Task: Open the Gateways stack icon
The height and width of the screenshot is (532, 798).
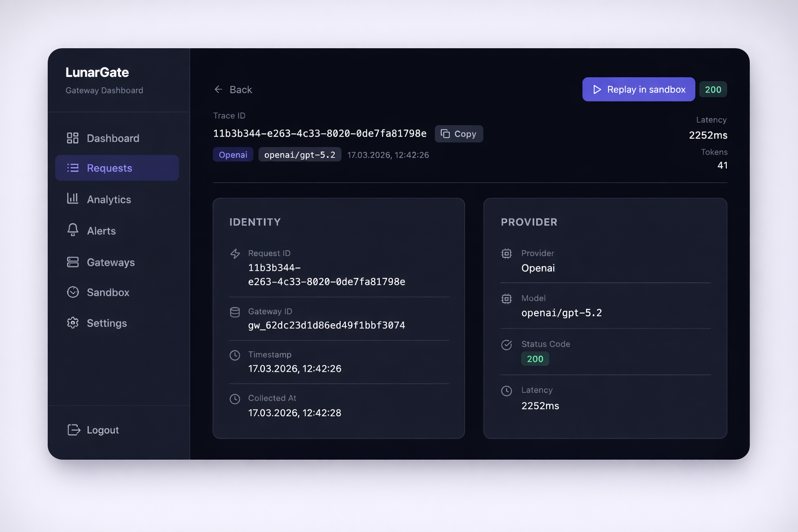Action: tap(73, 262)
